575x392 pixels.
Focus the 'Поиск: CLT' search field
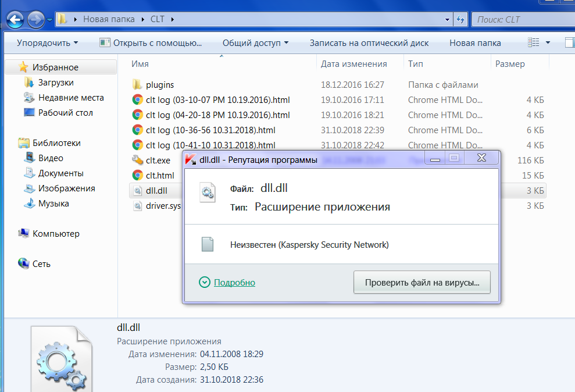coord(524,19)
